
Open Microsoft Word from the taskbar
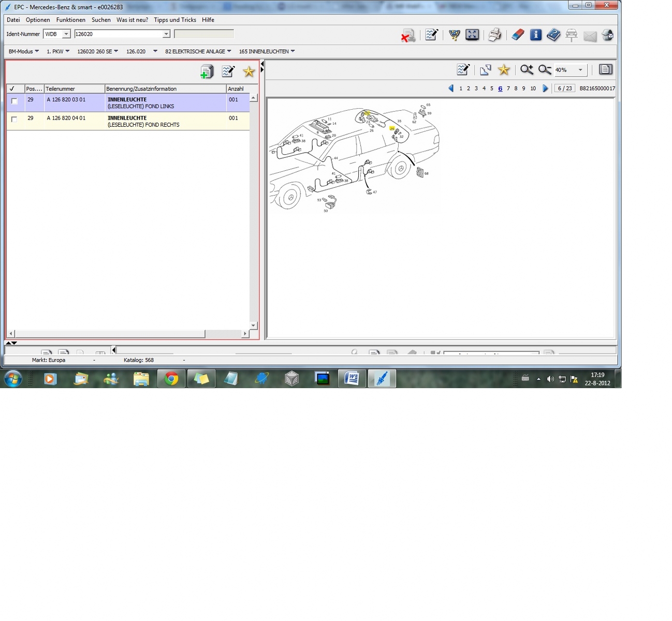click(x=352, y=379)
